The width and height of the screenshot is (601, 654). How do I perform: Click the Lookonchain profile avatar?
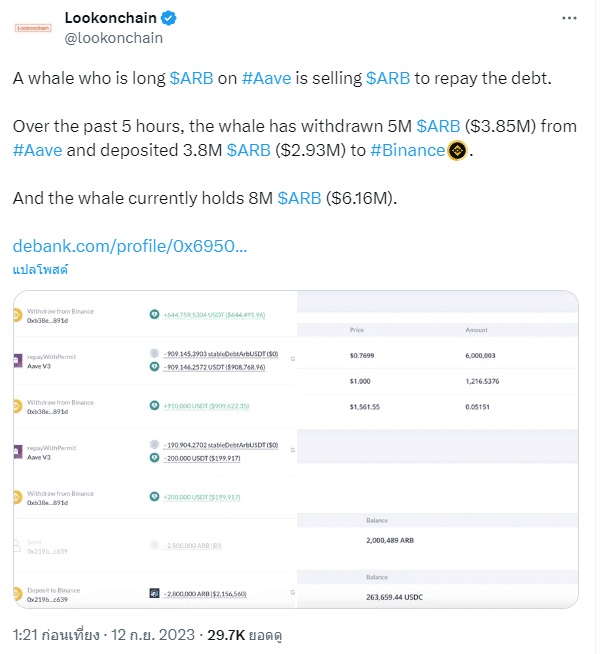coord(36,28)
